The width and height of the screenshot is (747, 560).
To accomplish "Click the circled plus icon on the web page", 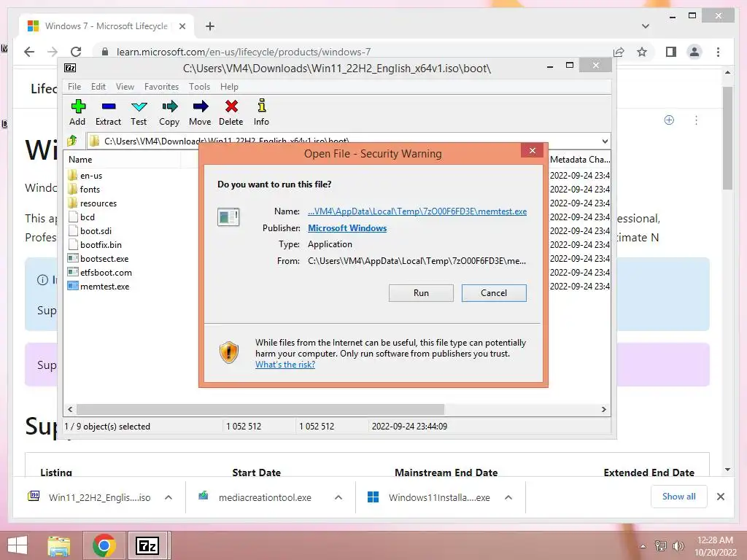I will [669, 120].
